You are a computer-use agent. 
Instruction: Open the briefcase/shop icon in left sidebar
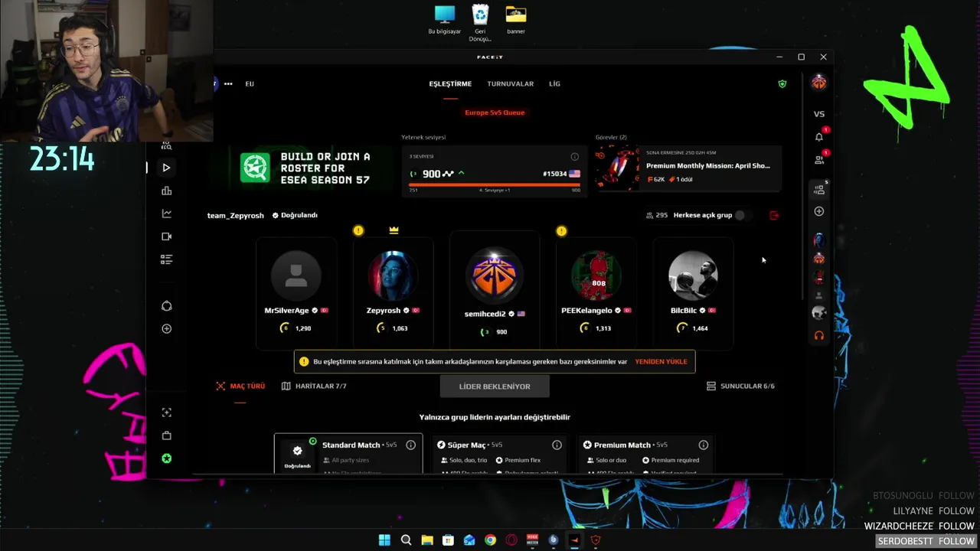click(166, 435)
